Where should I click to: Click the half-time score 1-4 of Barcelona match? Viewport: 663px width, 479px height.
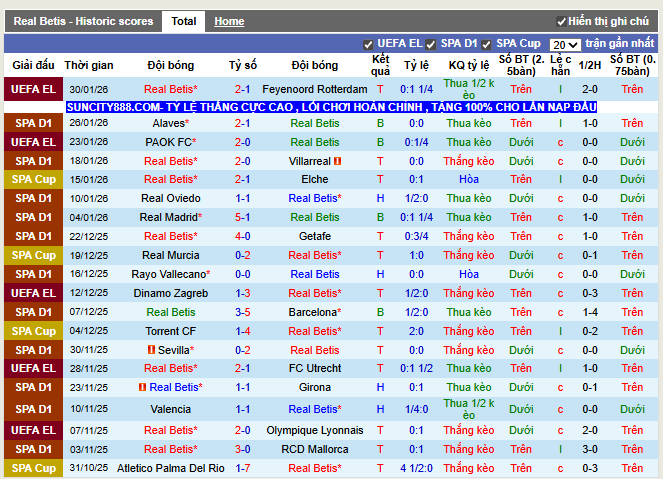point(589,312)
